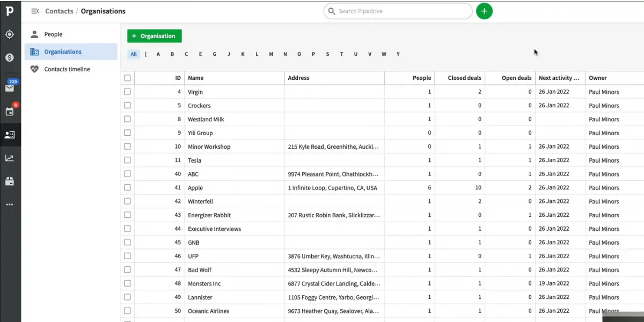Click the 19 Jan 2022 activity date
This screenshot has width=644, height=322.
pos(554,283)
